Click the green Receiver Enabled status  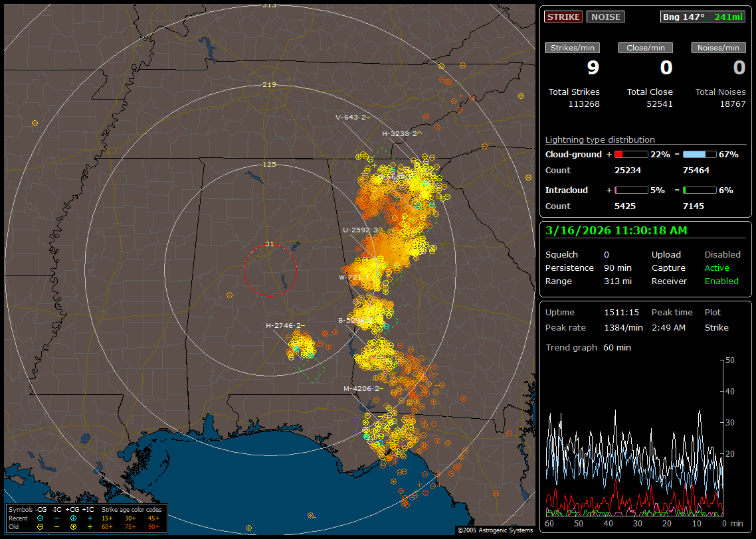coord(721,281)
